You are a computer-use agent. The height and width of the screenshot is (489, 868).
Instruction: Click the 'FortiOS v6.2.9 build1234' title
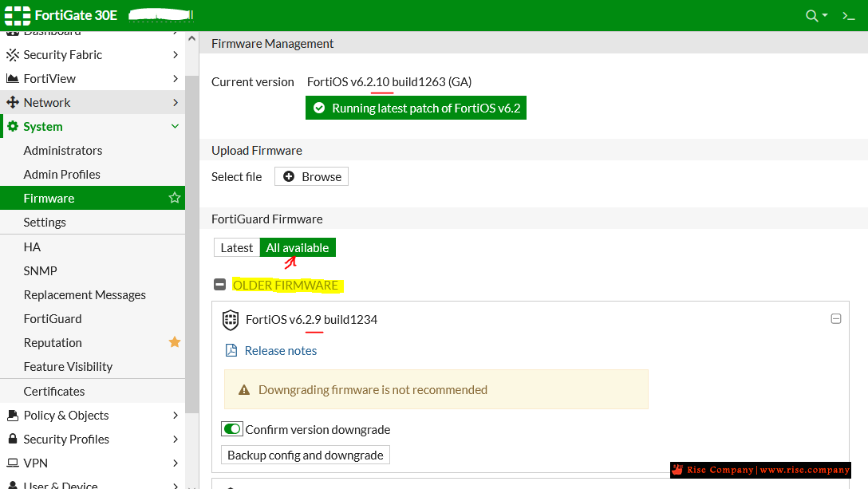[x=312, y=320]
